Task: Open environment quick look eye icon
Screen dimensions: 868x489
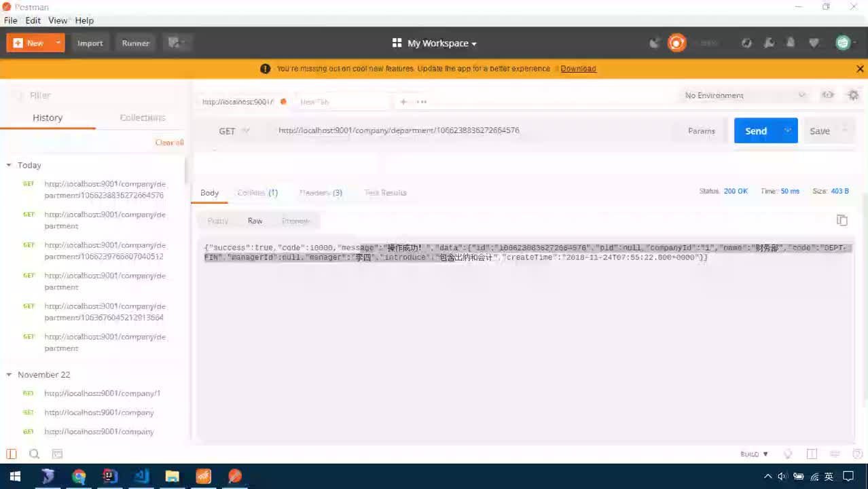Action: tap(828, 95)
